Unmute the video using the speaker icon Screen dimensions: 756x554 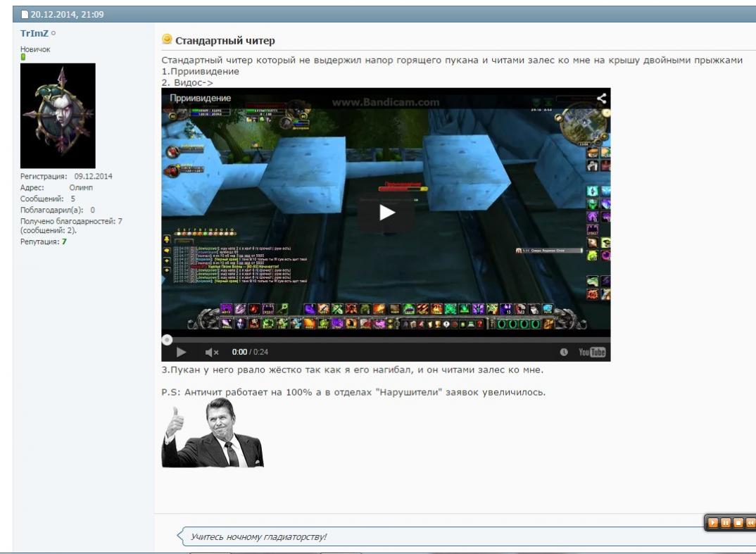tap(212, 352)
